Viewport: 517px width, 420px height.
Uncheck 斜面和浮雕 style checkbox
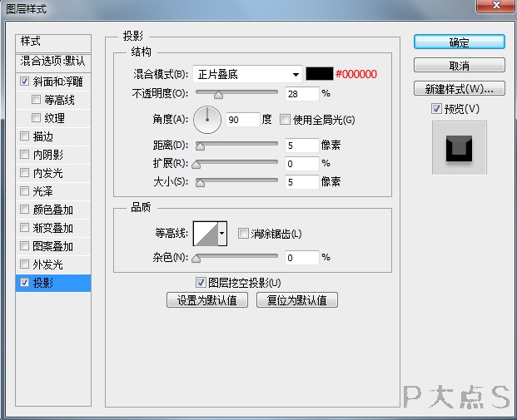[x=25, y=81]
